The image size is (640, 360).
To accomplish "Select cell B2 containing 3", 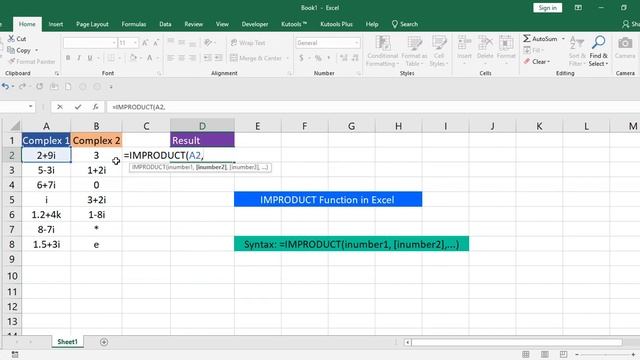I will (96, 155).
